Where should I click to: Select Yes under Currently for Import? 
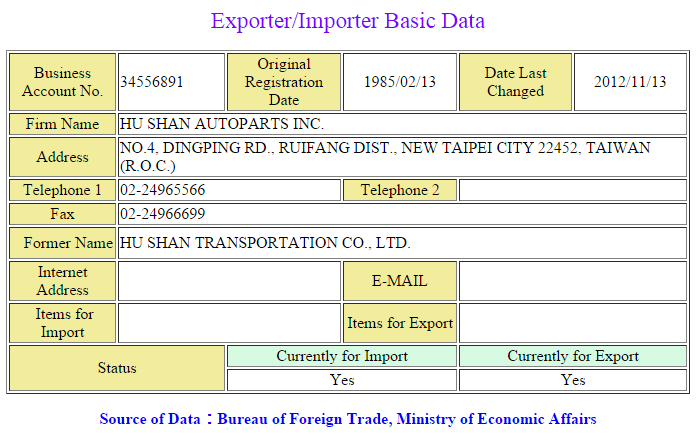pyautogui.click(x=342, y=380)
